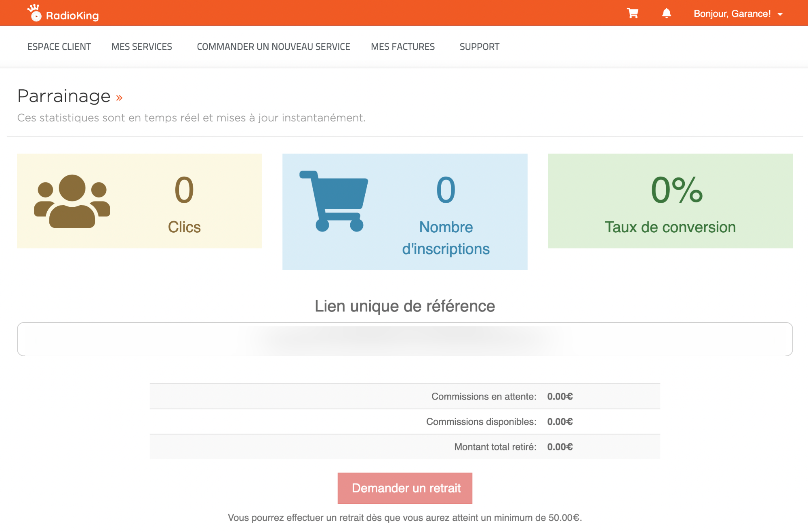
Task: Open the shopping cart in header
Action: [x=632, y=13]
